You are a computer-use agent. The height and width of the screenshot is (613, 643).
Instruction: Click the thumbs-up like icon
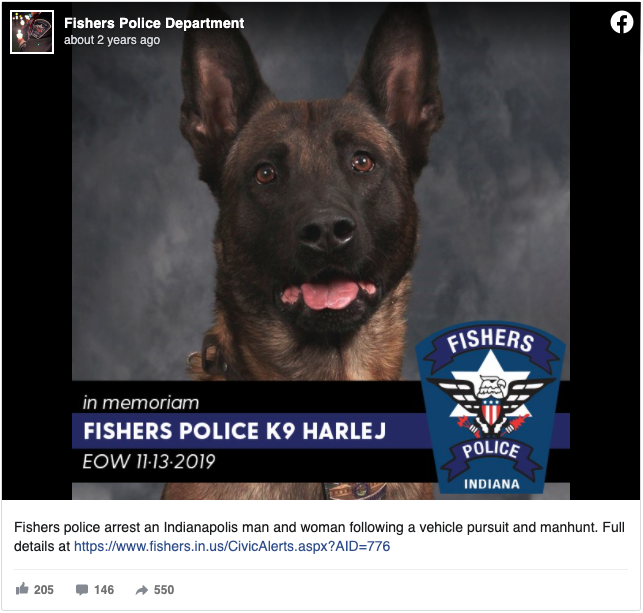(22, 589)
